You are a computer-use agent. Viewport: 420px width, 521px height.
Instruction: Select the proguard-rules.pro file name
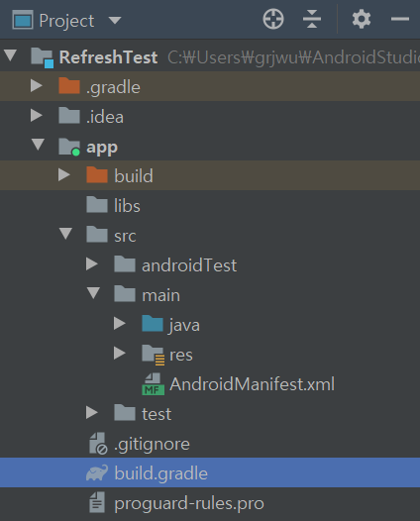[189, 504]
